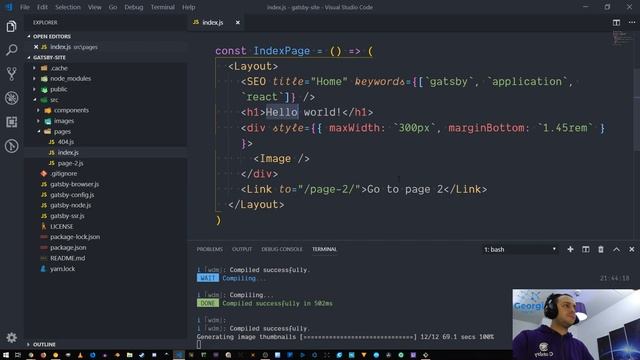Collapse the src folder
Viewport: 640px width, 360px height.
point(54,100)
